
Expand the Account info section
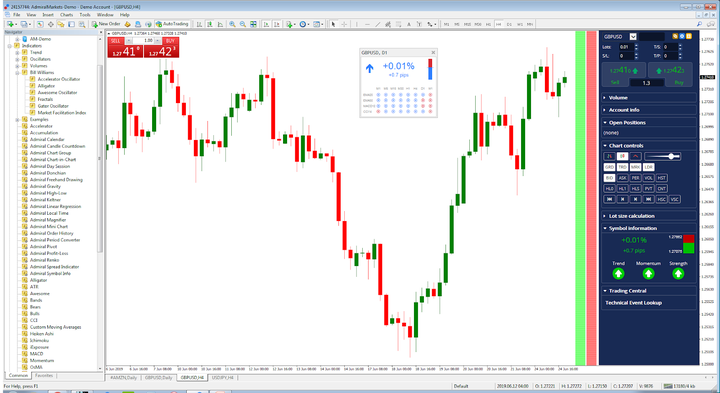click(x=649, y=110)
